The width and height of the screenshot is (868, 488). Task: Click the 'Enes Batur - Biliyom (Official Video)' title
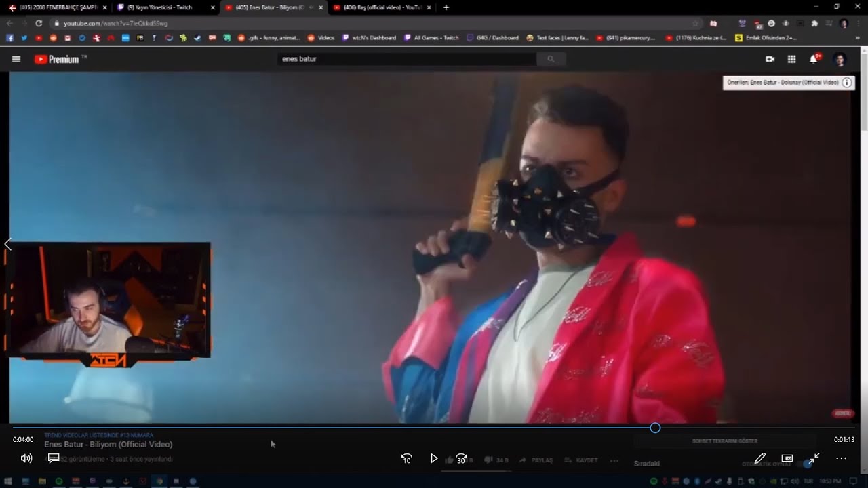108,445
